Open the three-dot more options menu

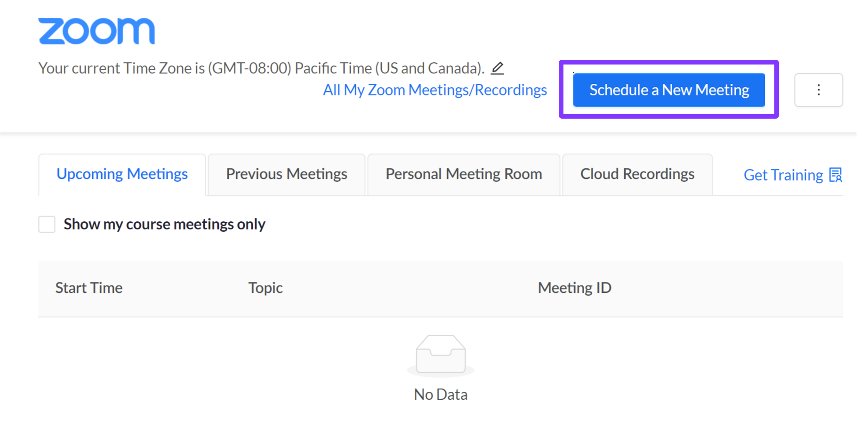click(x=818, y=90)
